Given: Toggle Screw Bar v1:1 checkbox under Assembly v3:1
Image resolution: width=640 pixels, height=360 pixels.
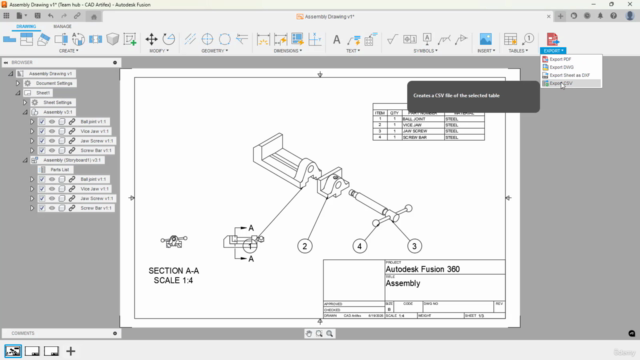Looking at the screenshot, I should [42, 150].
